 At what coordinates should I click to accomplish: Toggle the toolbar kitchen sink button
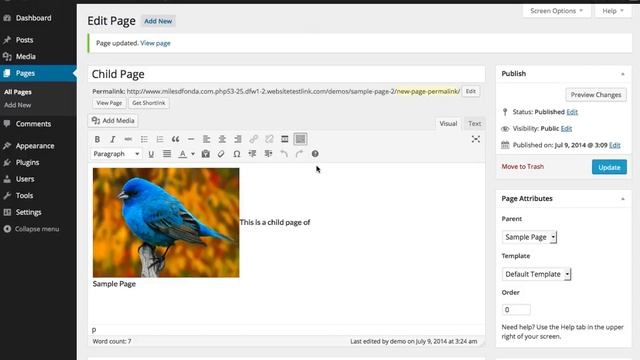pos(300,139)
